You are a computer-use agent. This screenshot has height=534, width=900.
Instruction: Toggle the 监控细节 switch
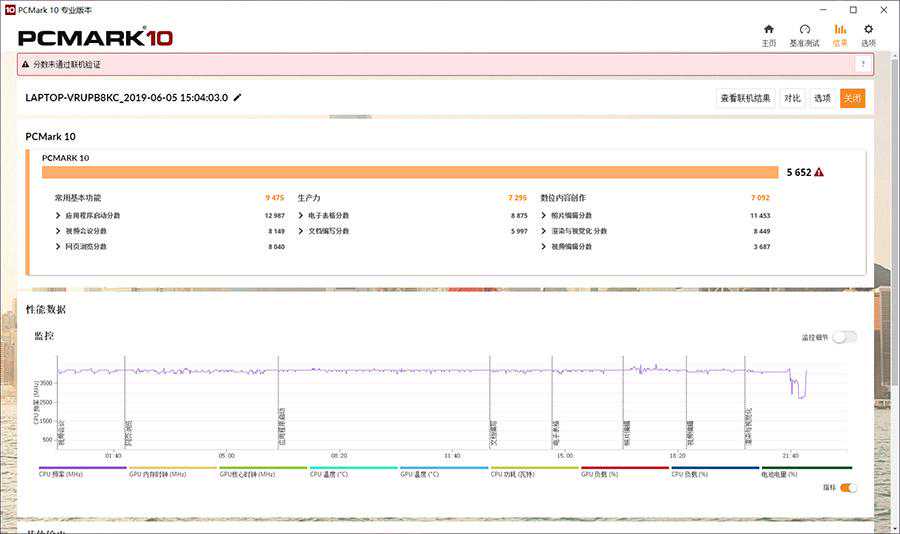click(x=844, y=337)
